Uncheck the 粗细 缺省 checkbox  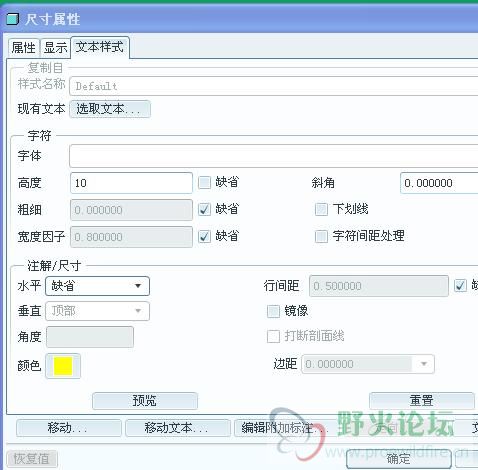tap(204, 209)
